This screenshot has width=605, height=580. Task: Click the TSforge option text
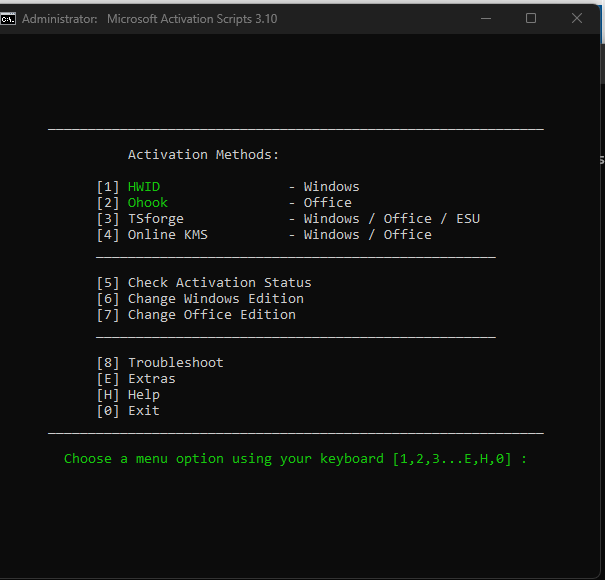(x=156, y=219)
